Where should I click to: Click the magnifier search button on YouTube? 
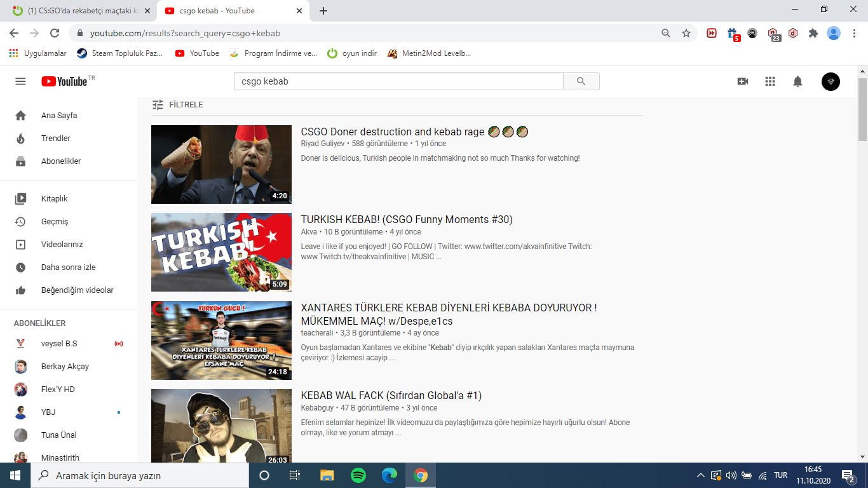point(581,81)
